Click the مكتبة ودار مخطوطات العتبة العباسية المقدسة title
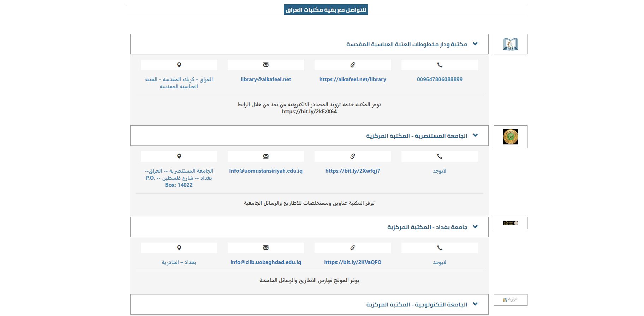Viewport: 644px width, 316px height. point(407,44)
